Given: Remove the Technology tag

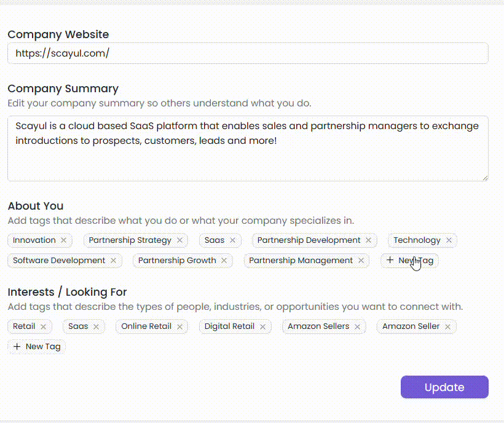Looking at the screenshot, I should [449, 240].
